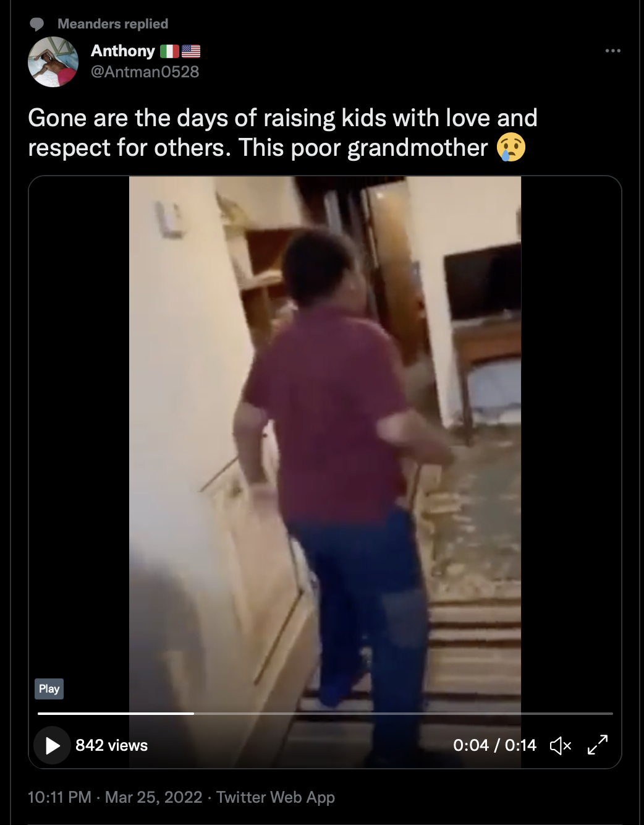Image resolution: width=644 pixels, height=825 pixels.
Task: Click the video frame showing the boy
Action: [x=325, y=433]
